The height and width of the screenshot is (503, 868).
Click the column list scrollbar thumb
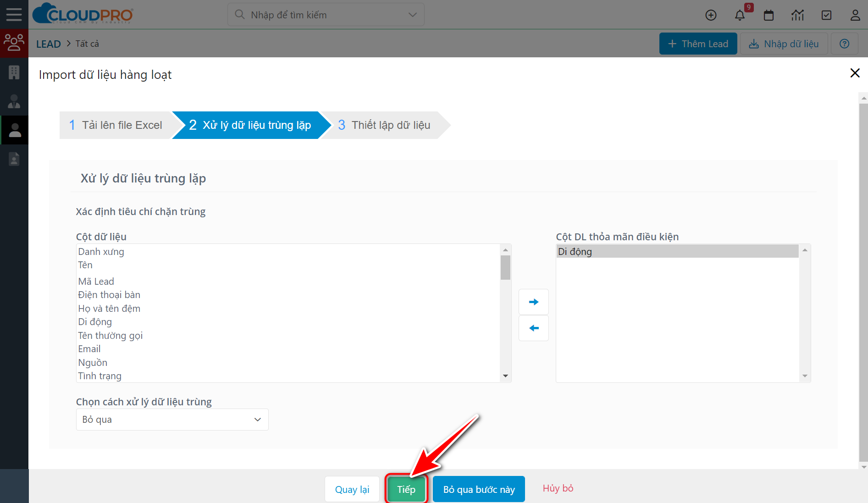(x=505, y=267)
